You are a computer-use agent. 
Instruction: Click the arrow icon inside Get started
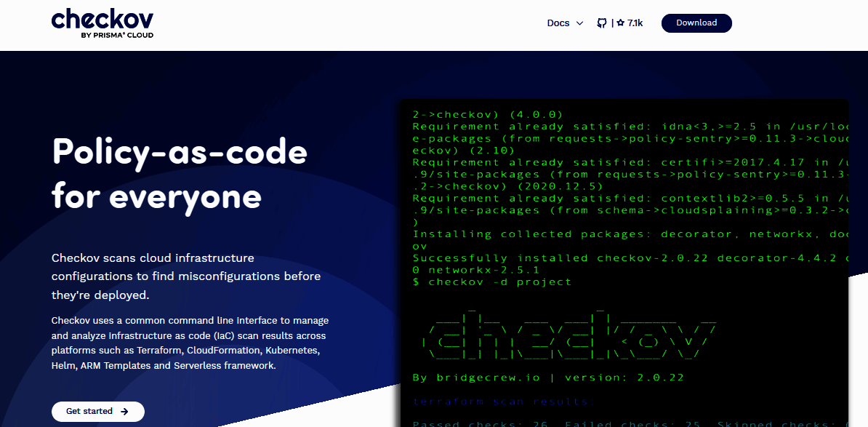(125, 411)
